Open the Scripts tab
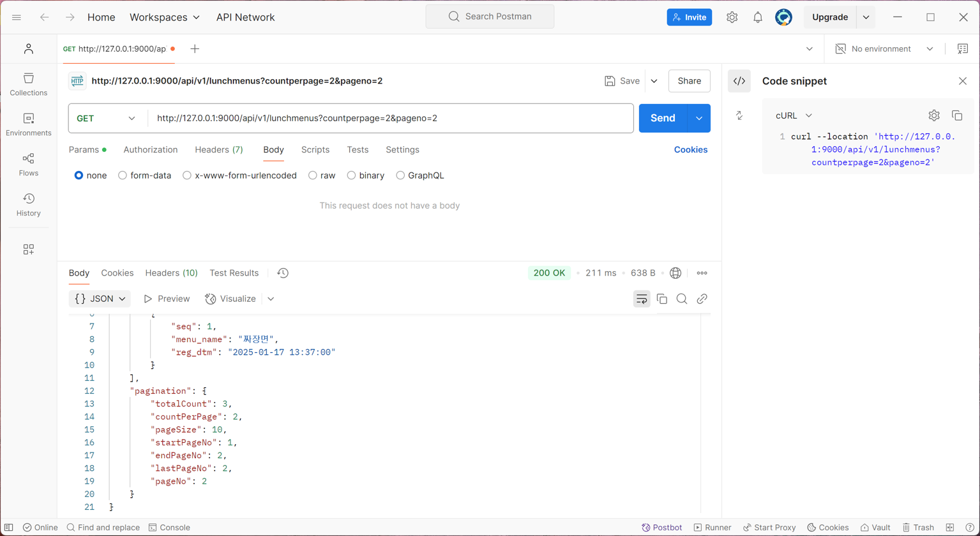 [315, 149]
